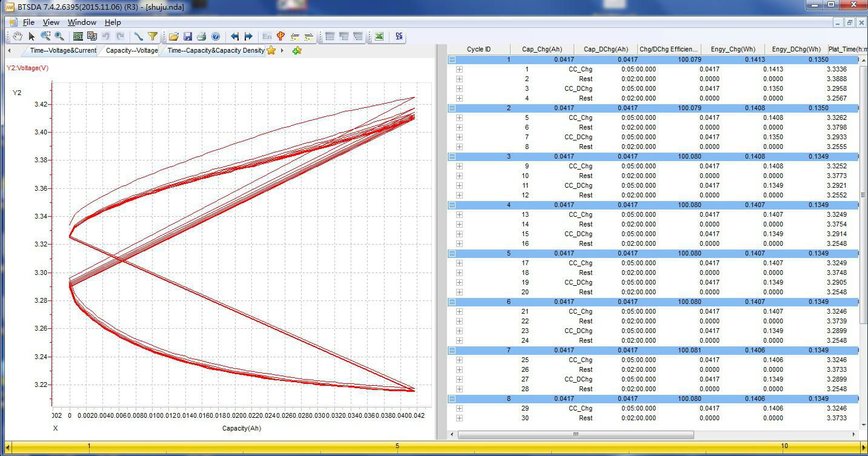Image resolution: width=868 pixels, height=456 pixels.
Task: Click the RST reset view icon
Action: (x=78, y=36)
